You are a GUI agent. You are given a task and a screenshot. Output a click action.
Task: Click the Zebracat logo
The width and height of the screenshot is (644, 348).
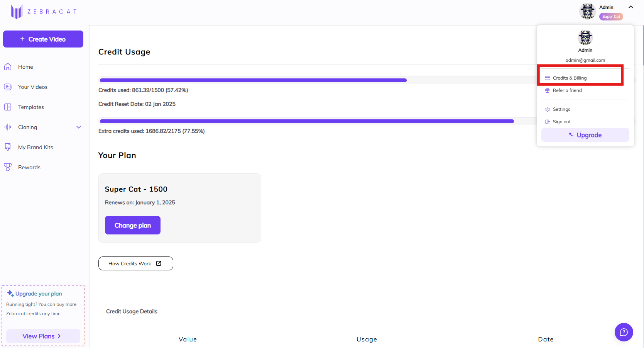click(x=44, y=12)
